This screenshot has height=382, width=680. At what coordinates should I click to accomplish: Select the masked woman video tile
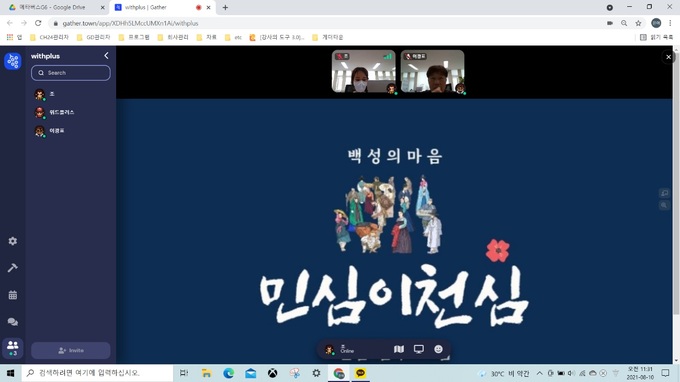click(x=363, y=71)
